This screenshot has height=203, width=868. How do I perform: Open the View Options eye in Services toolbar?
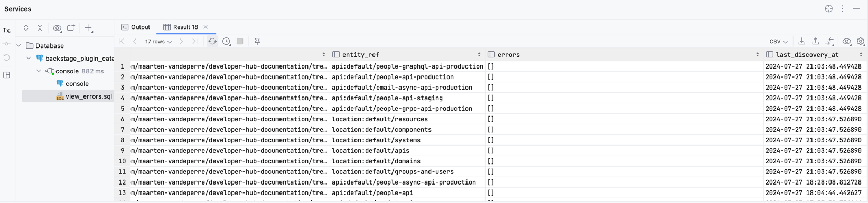point(57,28)
